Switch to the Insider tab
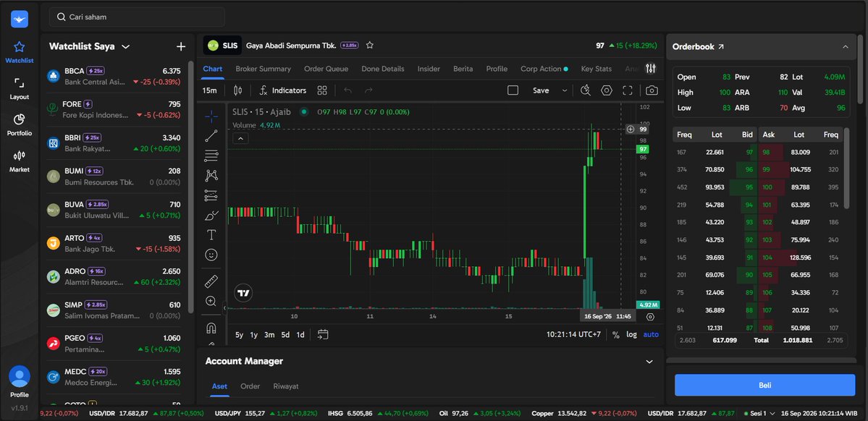Image resolution: width=868 pixels, height=421 pixels. coord(429,69)
